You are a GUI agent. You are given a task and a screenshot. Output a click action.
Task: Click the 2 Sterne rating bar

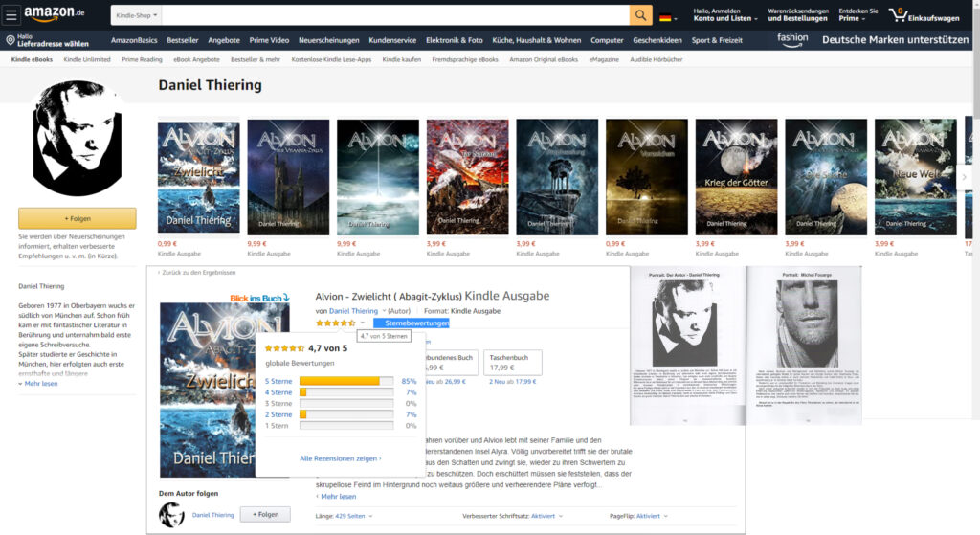[346, 414]
